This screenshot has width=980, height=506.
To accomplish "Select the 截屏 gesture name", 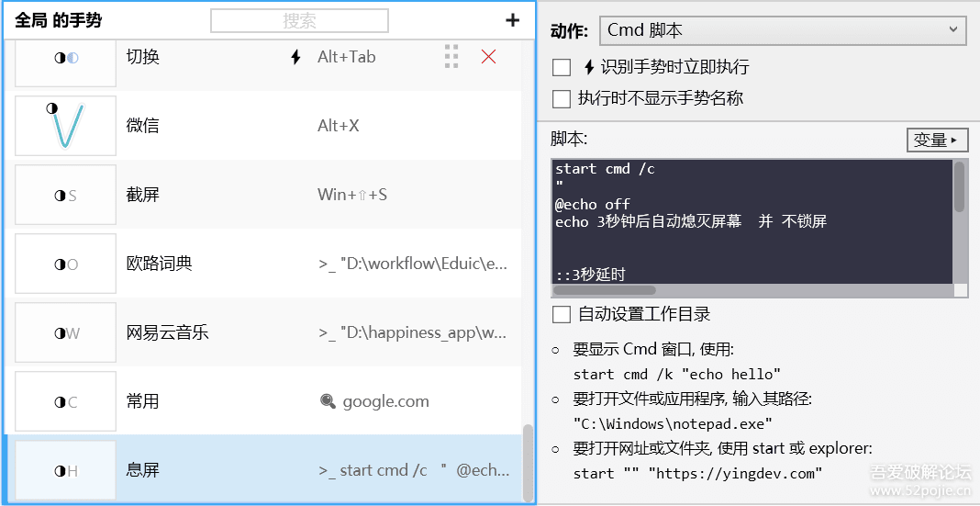I will [142, 195].
